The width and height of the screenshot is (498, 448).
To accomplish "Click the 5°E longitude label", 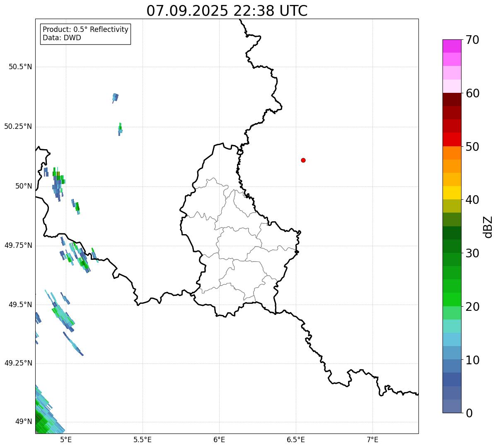I will point(66,440).
